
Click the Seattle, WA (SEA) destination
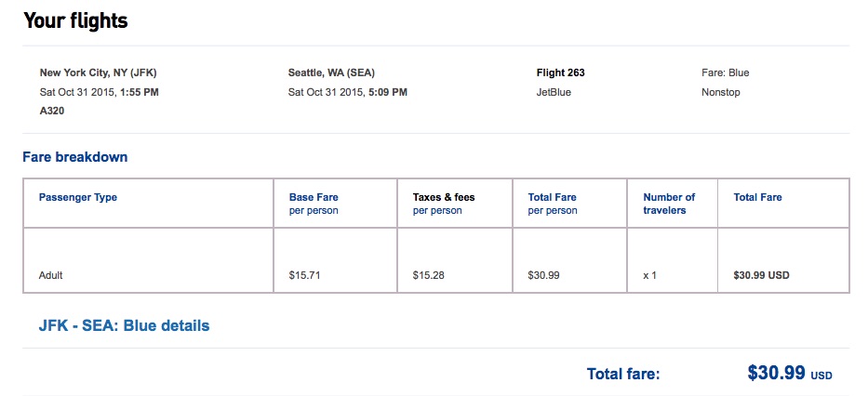pyautogui.click(x=331, y=73)
